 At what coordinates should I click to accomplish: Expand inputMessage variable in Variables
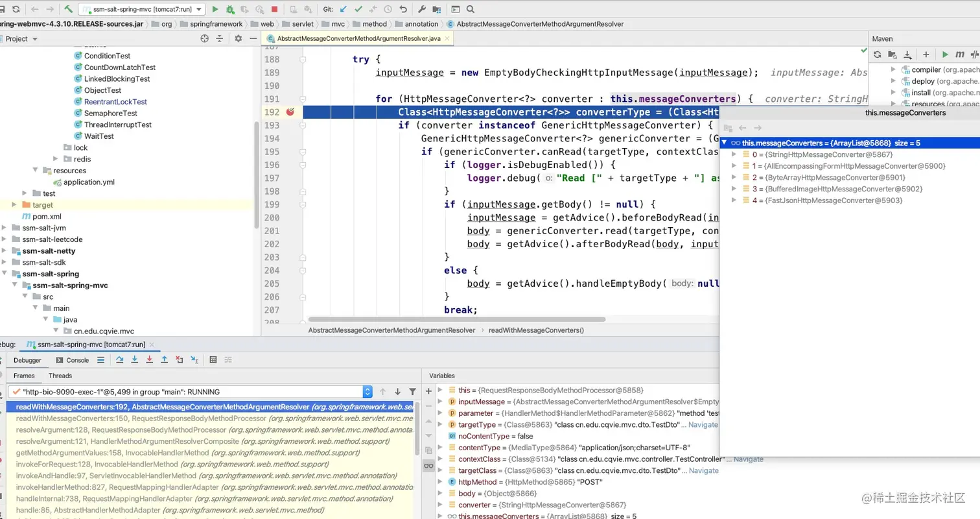440,402
